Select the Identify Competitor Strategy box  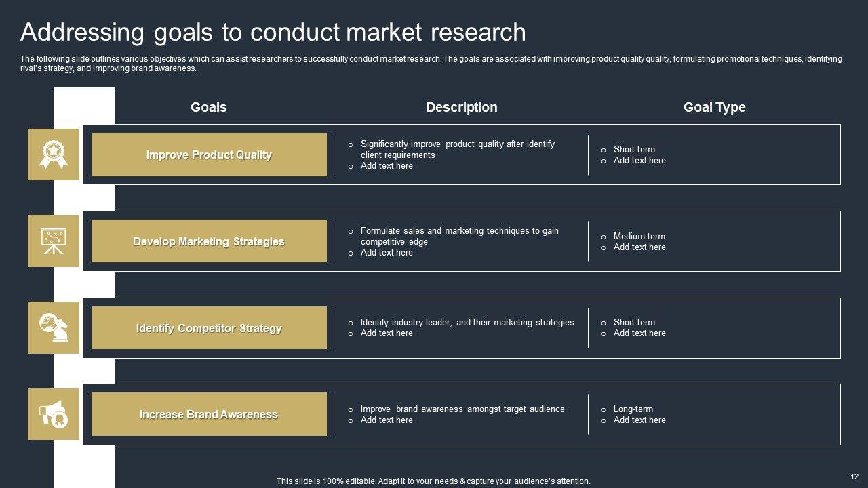(209, 328)
